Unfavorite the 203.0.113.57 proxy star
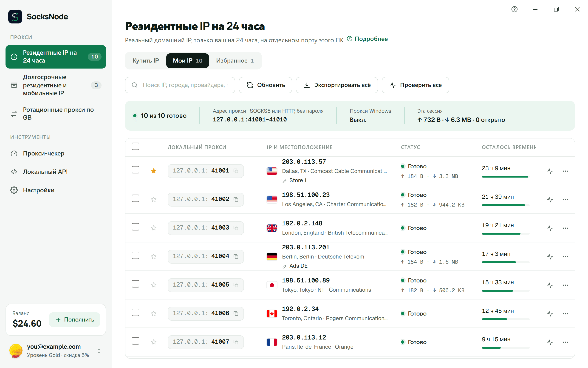 (x=154, y=171)
